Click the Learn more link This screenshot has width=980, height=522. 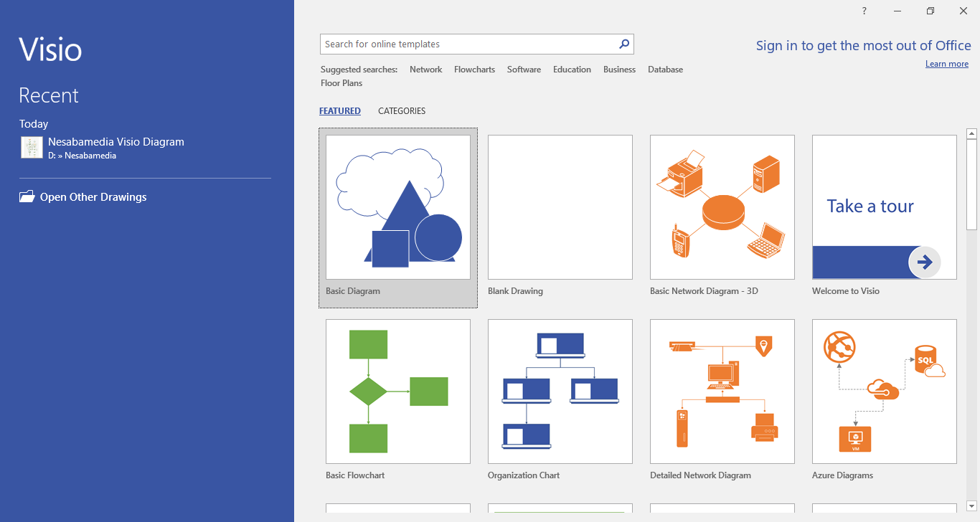[946, 64]
